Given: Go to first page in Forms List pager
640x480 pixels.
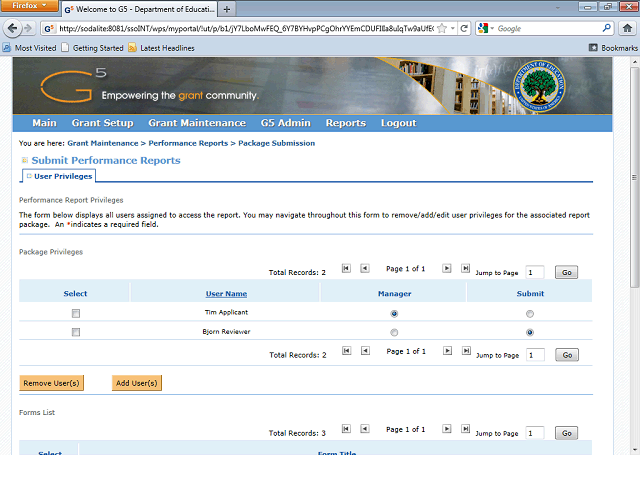Looking at the screenshot, I should [x=346, y=429].
